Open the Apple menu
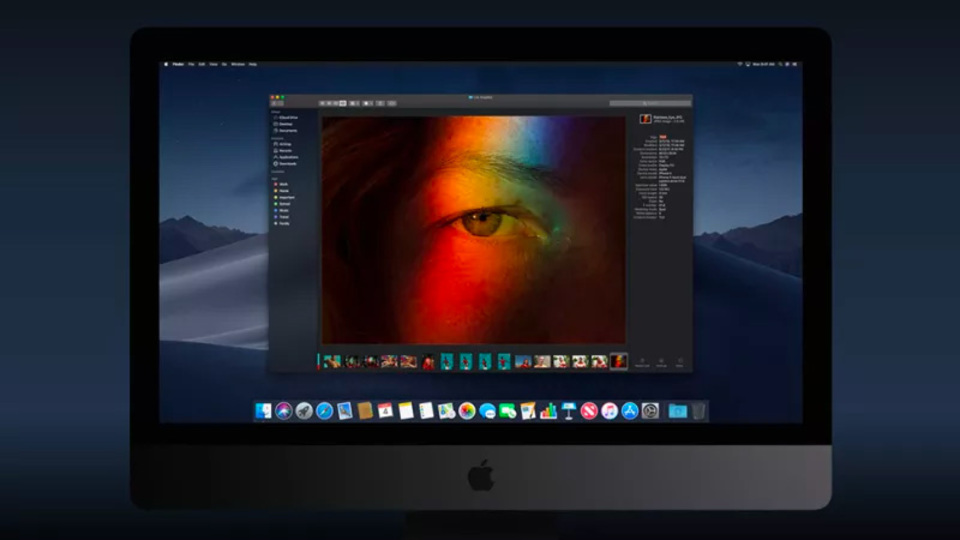This screenshot has height=540, width=960. coord(166,64)
